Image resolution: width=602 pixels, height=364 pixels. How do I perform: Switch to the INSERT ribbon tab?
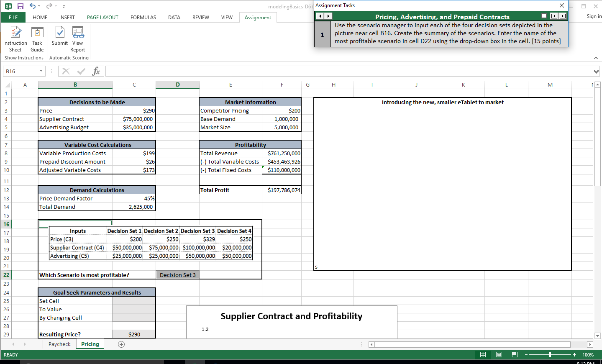pos(67,17)
